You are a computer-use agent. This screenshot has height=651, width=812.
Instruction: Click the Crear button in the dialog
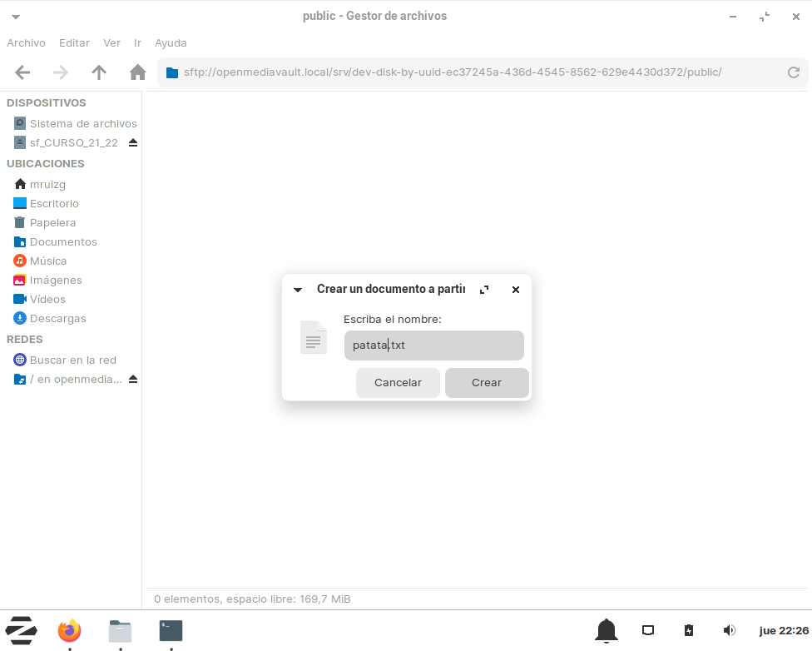pos(487,383)
